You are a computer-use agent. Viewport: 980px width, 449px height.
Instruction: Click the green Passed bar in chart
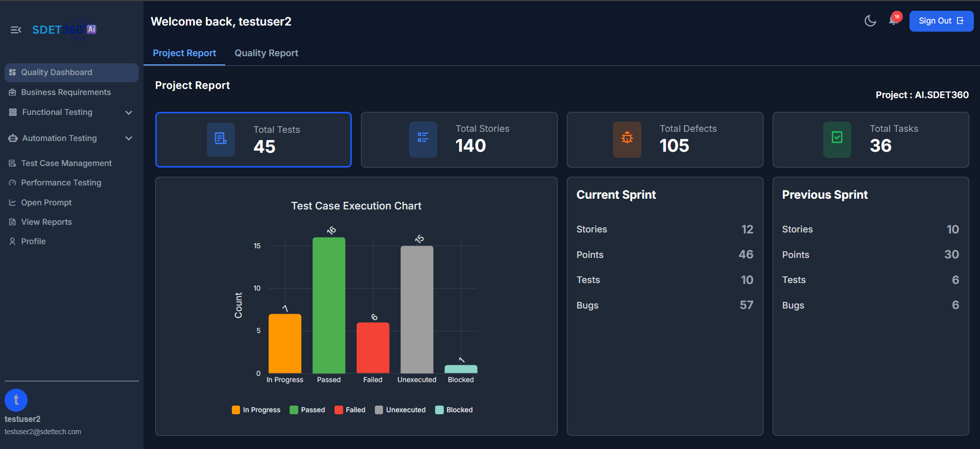click(x=329, y=305)
